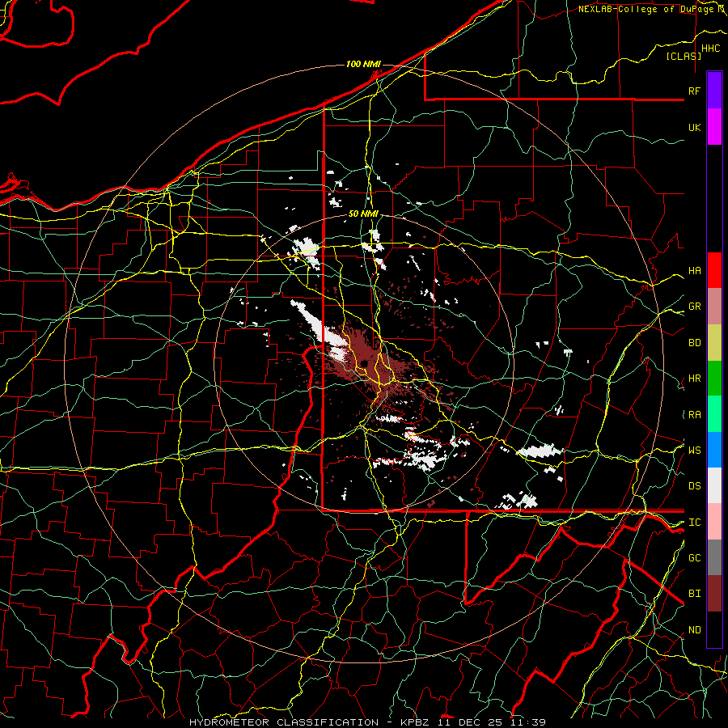Select the "KPBZ" radar station identifier

click(x=414, y=722)
